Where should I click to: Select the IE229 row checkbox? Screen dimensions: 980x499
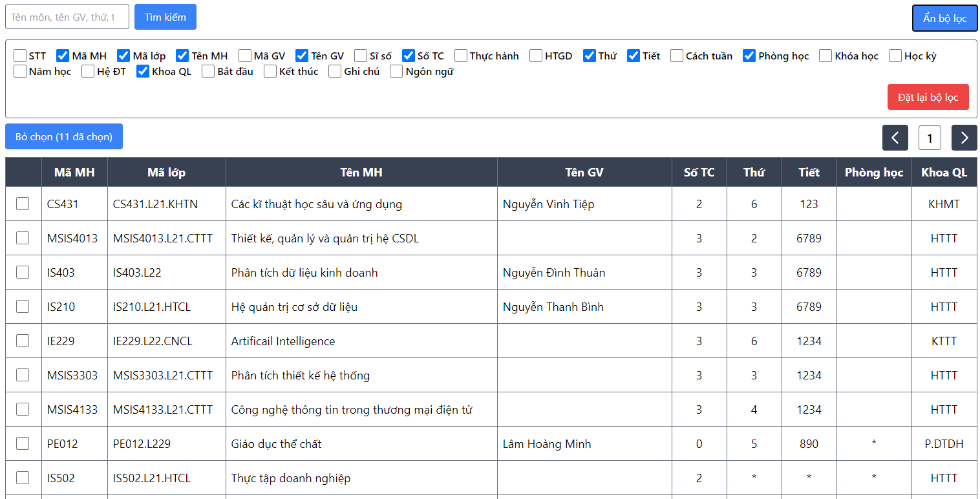(x=23, y=341)
